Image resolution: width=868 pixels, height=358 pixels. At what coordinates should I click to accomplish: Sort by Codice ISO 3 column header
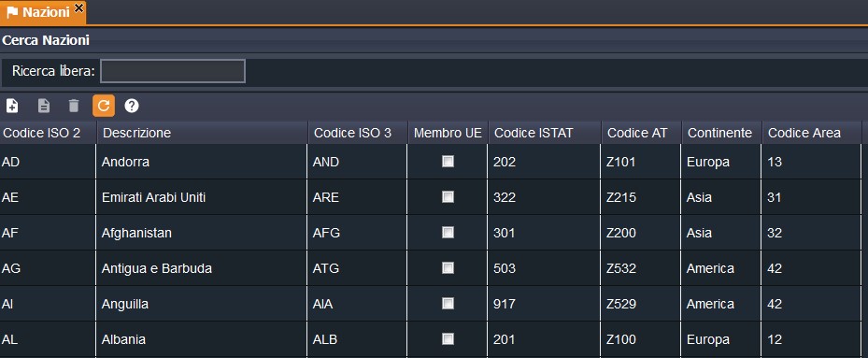tap(358, 133)
